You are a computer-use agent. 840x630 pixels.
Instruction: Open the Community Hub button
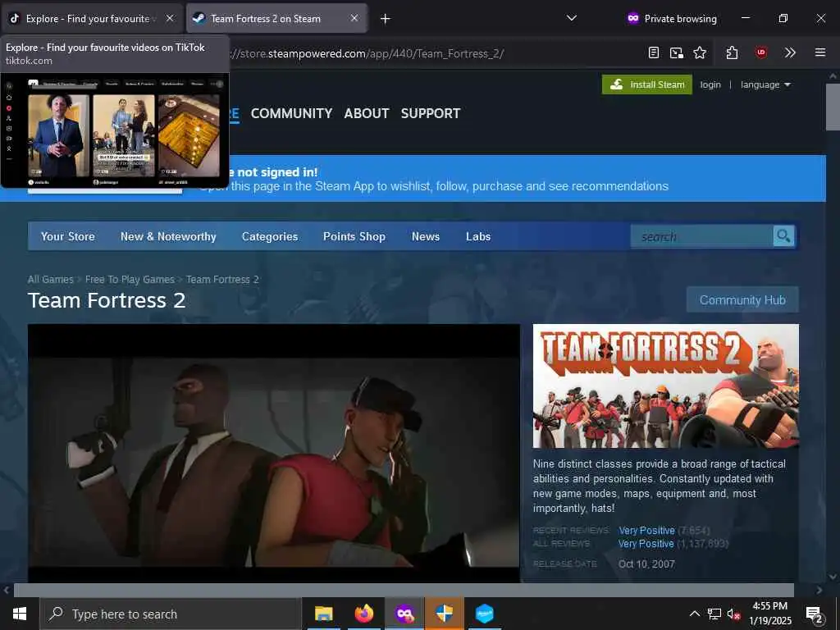coord(742,300)
